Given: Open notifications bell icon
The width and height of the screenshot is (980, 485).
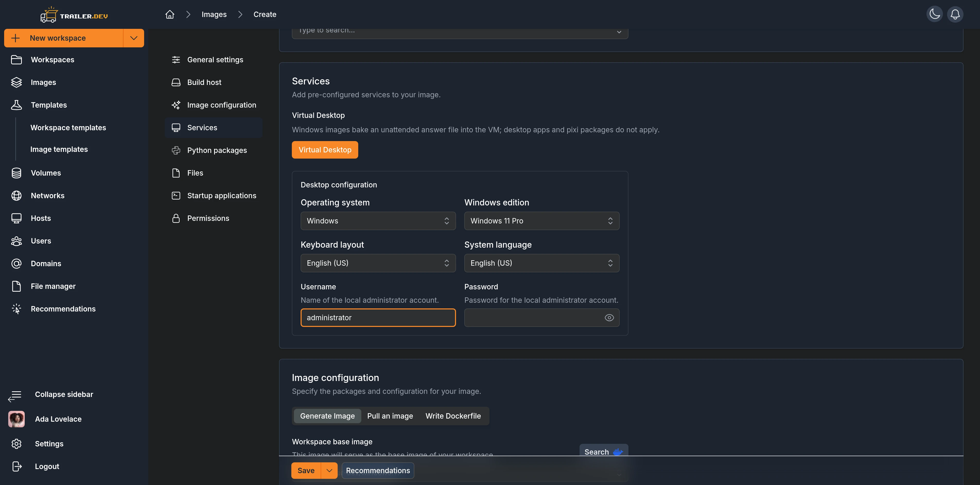Looking at the screenshot, I should click(955, 14).
